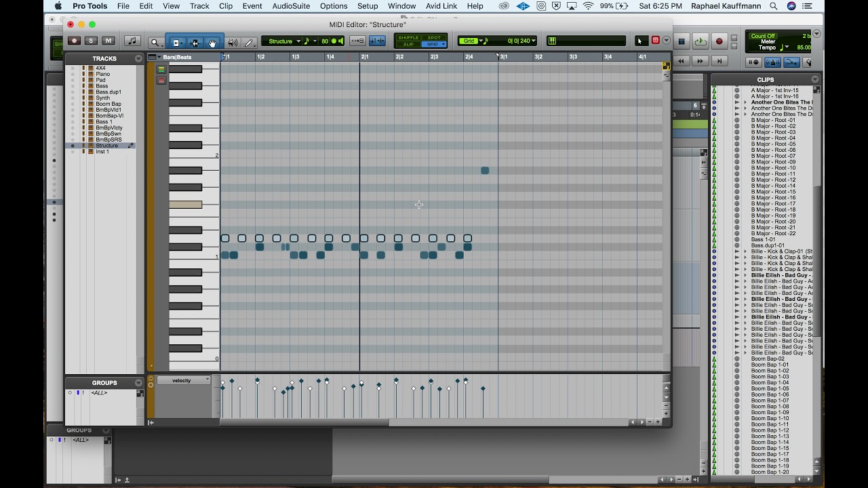Click the Record Enable button in the MIDI editor
The image size is (868, 488).
pos(74,41)
